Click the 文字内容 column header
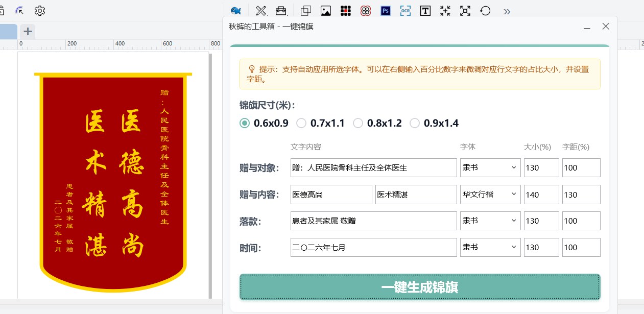Screen dimensions: 644x314 pyautogui.click(x=306, y=147)
